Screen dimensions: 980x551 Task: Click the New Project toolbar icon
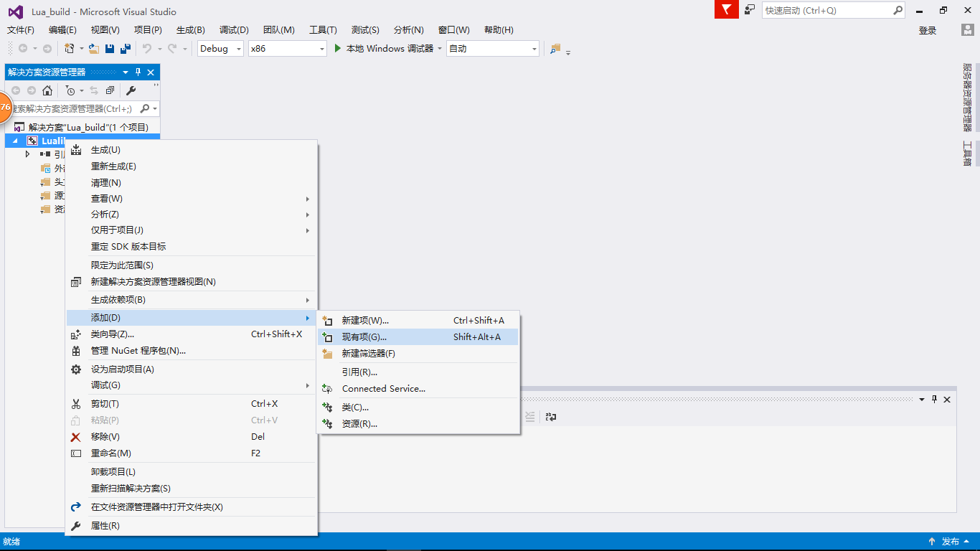coord(69,49)
